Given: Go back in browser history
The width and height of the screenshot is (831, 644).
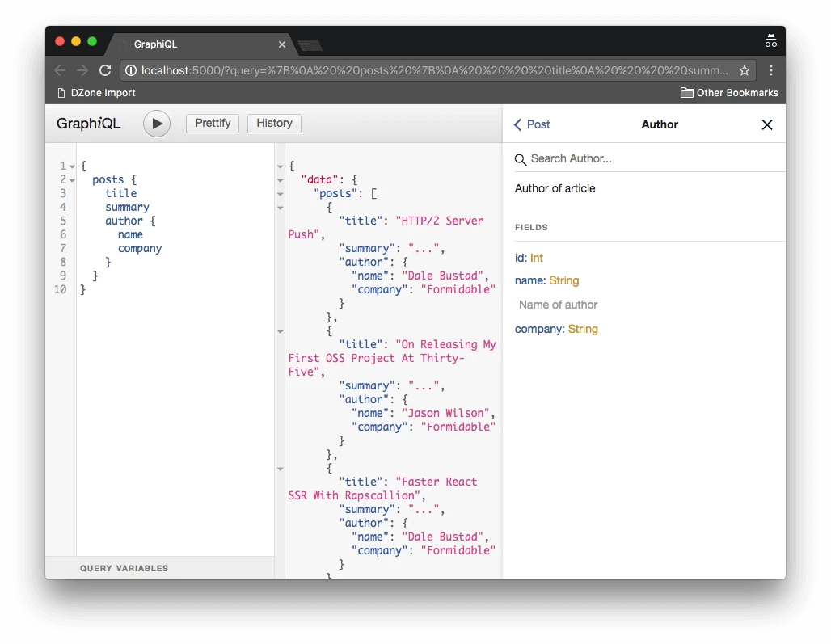Looking at the screenshot, I should (x=60, y=70).
